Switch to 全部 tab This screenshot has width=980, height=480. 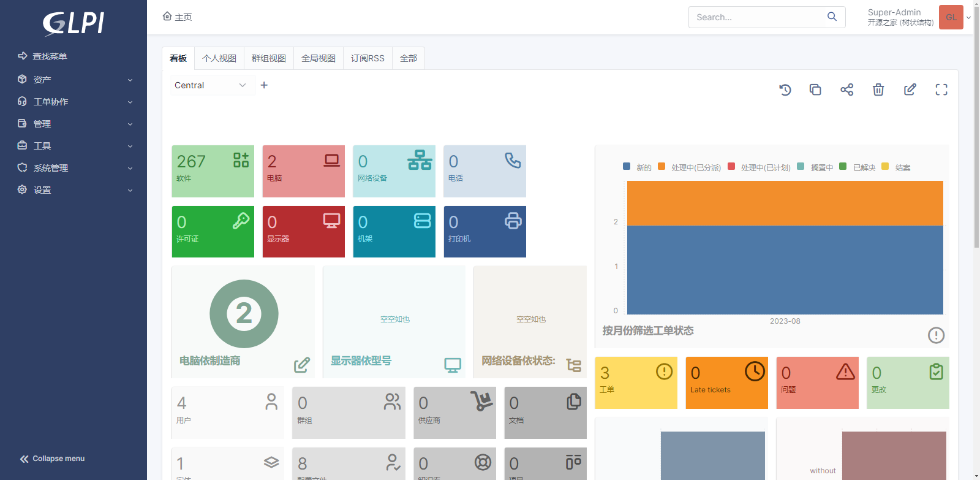(409, 58)
